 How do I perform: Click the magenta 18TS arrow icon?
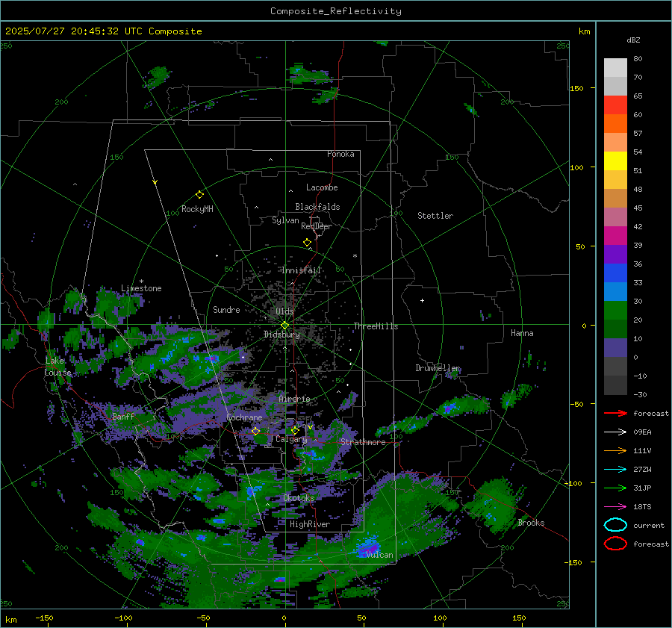[615, 507]
